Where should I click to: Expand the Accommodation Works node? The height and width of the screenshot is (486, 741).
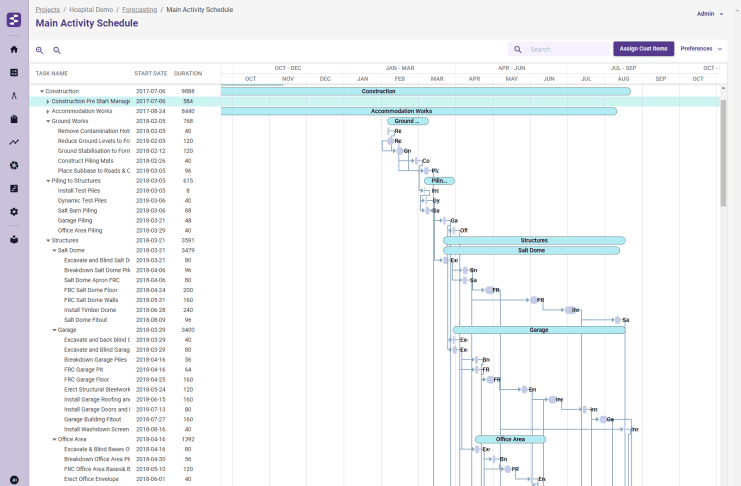coord(47,111)
